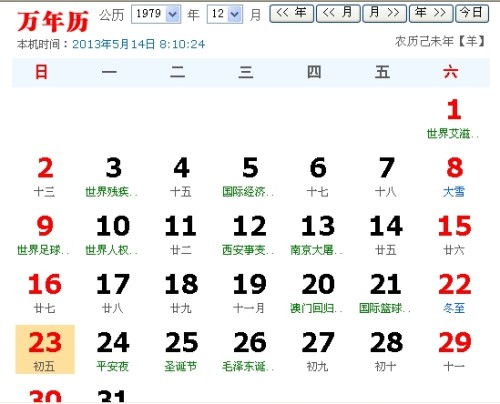The image size is (500, 404).
Task: Select December 27 (初九)
Action: [318, 352]
